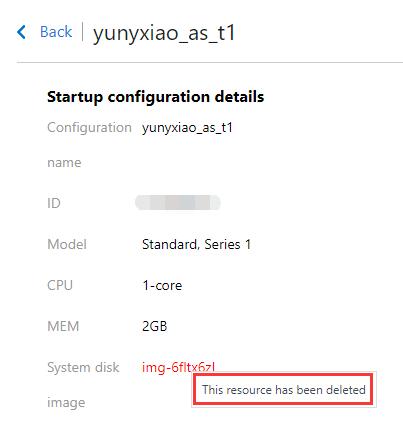The width and height of the screenshot is (403, 423).
Task: Click the CPU field label
Action: coord(60,285)
